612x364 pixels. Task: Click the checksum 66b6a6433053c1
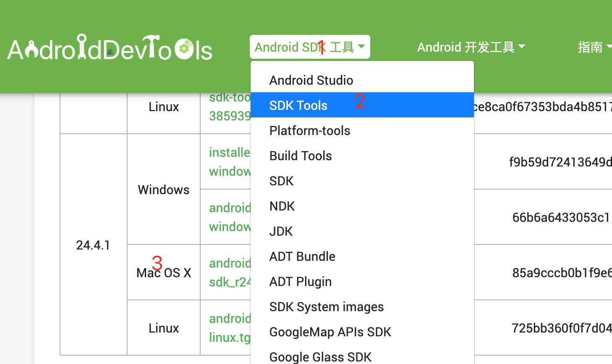(562, 217)
